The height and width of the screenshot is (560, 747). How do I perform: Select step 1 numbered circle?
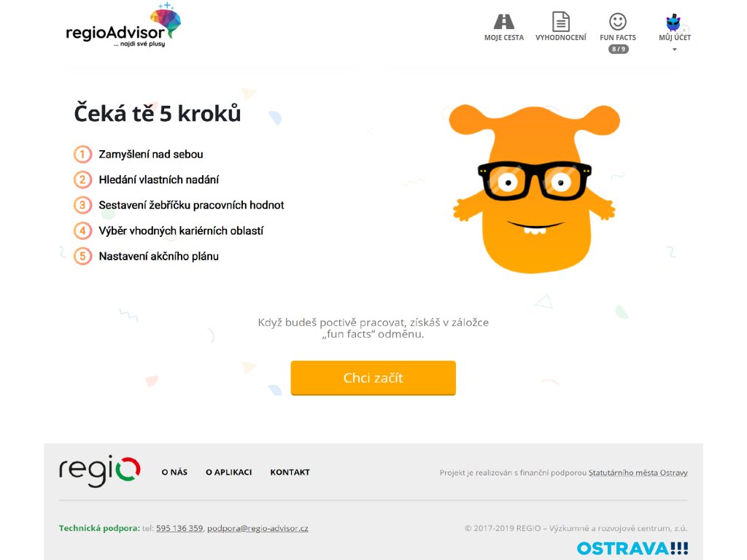coord(82,155)
